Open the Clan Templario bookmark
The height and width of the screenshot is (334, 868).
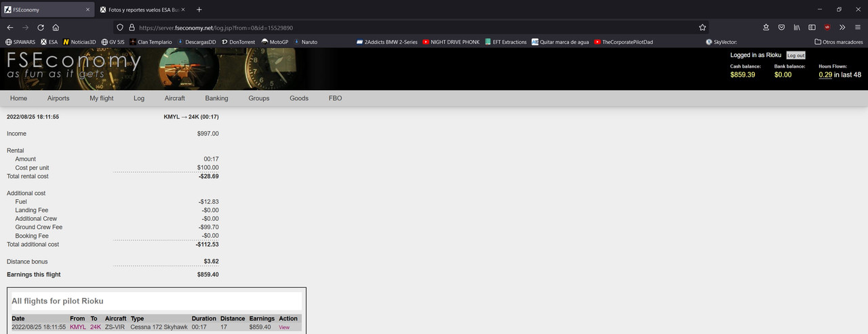pyautogui.click(x=151, y=42)
